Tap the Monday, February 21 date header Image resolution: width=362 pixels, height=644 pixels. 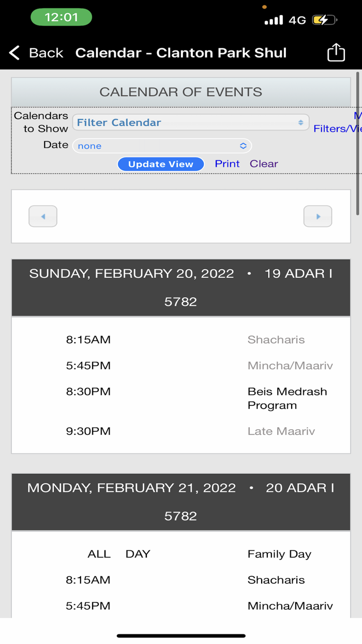[180, 502]
